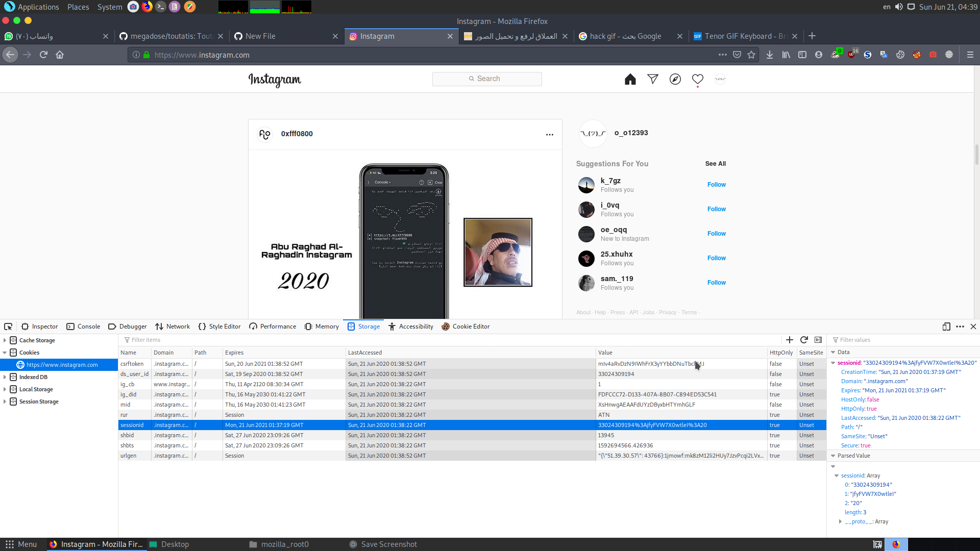980x551 pixels.
Task: Click Instagram search field
Action: pos(487,79)
